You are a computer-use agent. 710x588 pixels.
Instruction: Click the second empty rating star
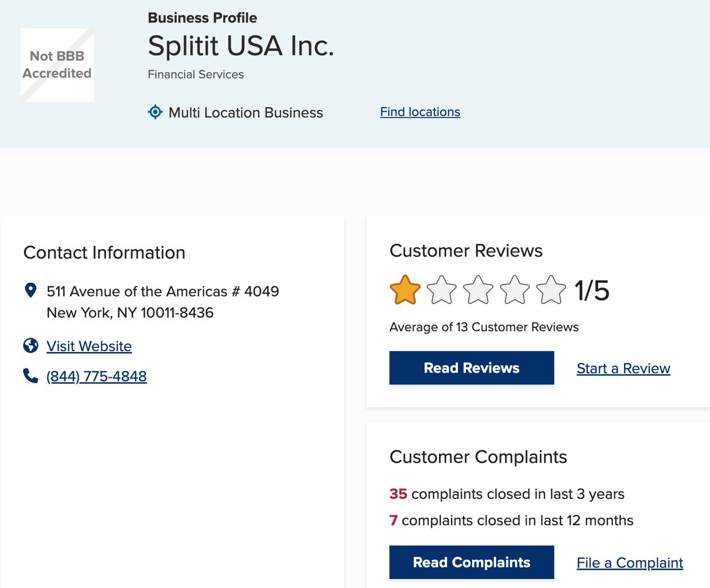pyautogui.click(x=442, y=290)
